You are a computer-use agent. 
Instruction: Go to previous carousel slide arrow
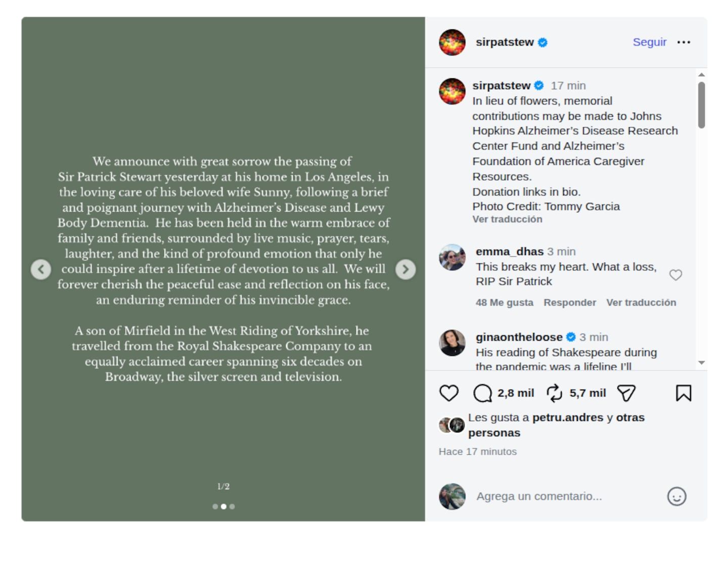[x=41, y=269]
